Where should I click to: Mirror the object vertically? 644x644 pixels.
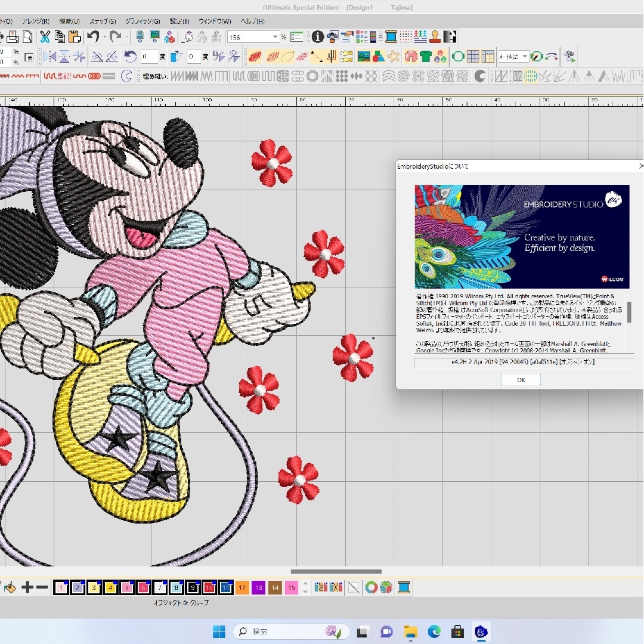[x=64, y=56]
